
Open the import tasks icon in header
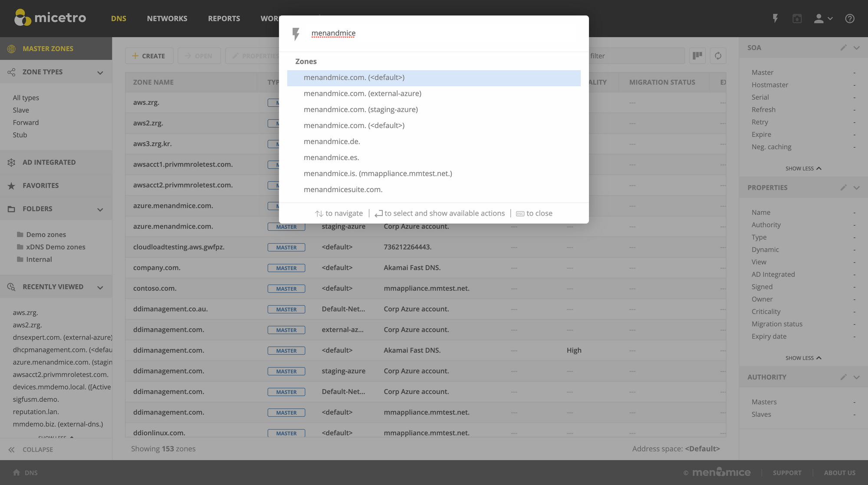click(797, 18)
